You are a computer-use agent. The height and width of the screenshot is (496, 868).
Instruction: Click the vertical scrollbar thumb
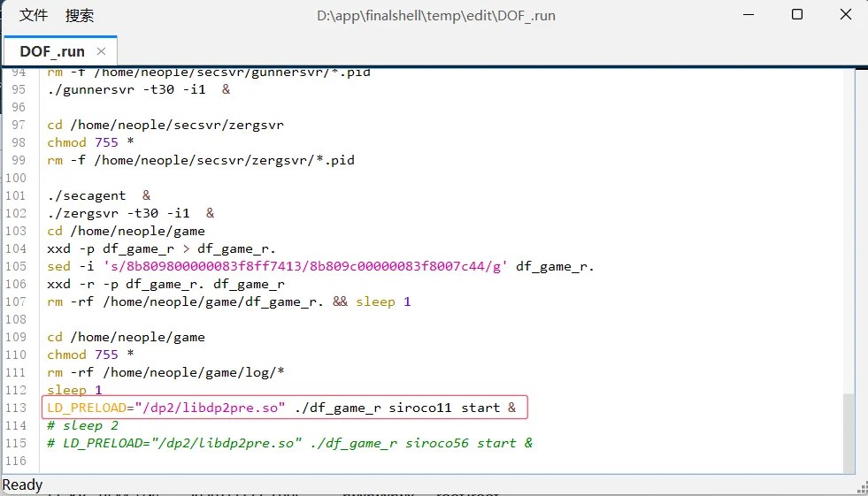click(x=849, y=432)
